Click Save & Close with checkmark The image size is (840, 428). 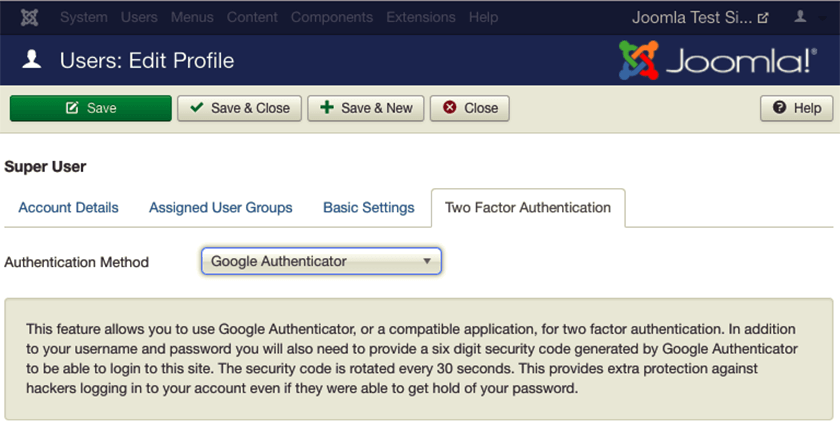coord(239,108)
